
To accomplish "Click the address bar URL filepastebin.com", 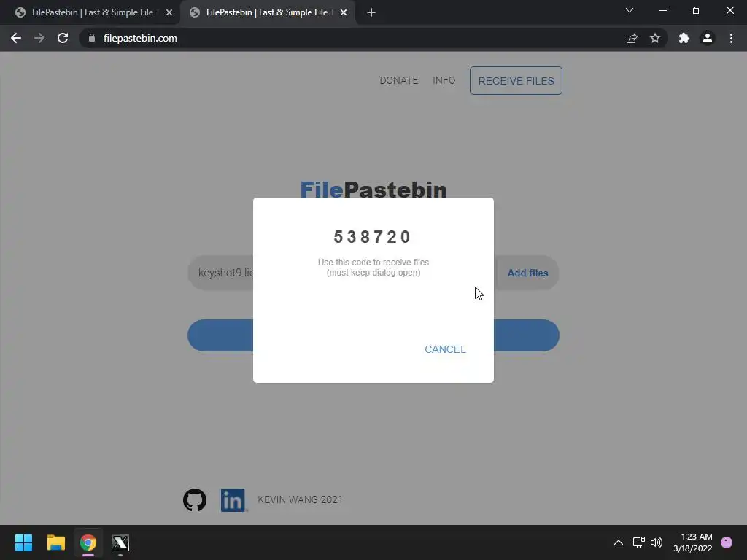I will click(140, 38).
